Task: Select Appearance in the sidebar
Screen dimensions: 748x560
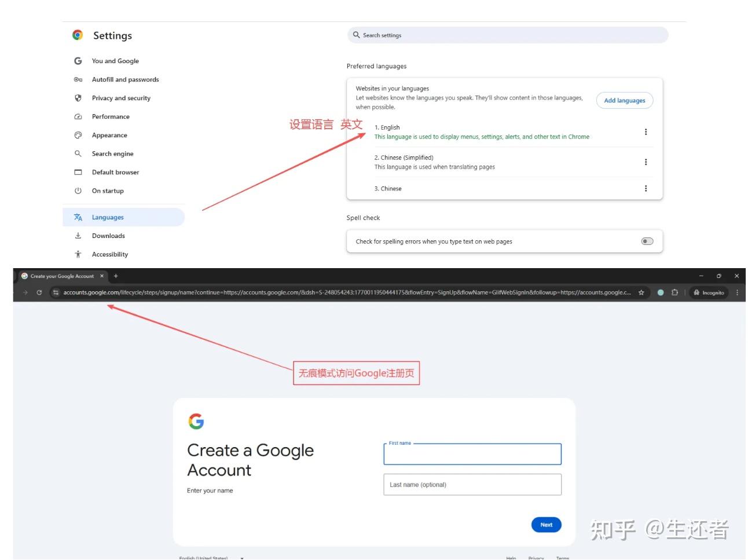Action: point(109,135)
